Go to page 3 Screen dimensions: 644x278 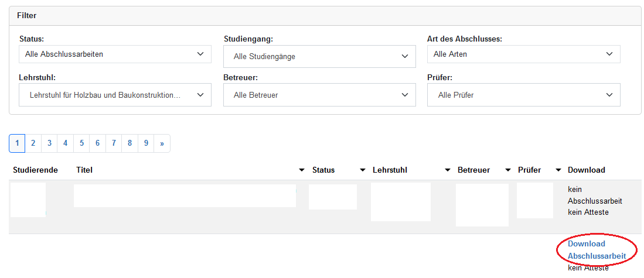[49, 143]
